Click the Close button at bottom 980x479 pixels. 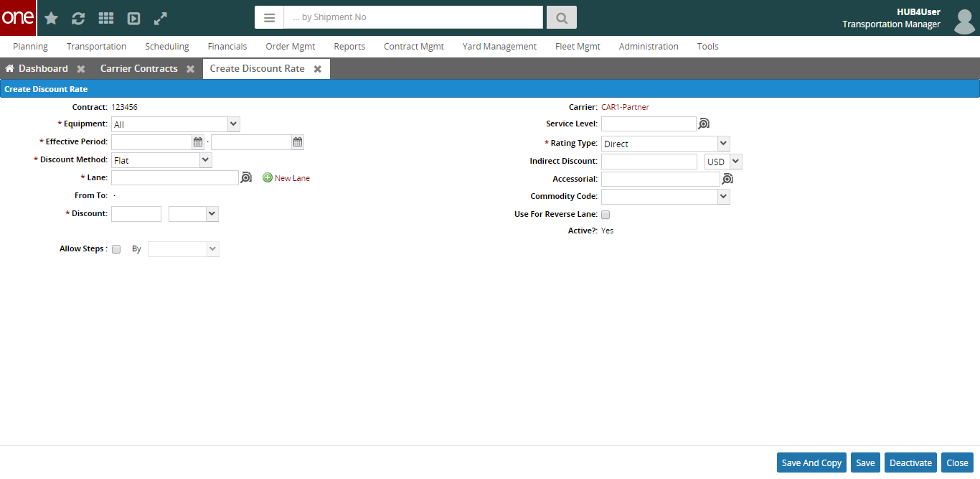[x=957, y=462]
